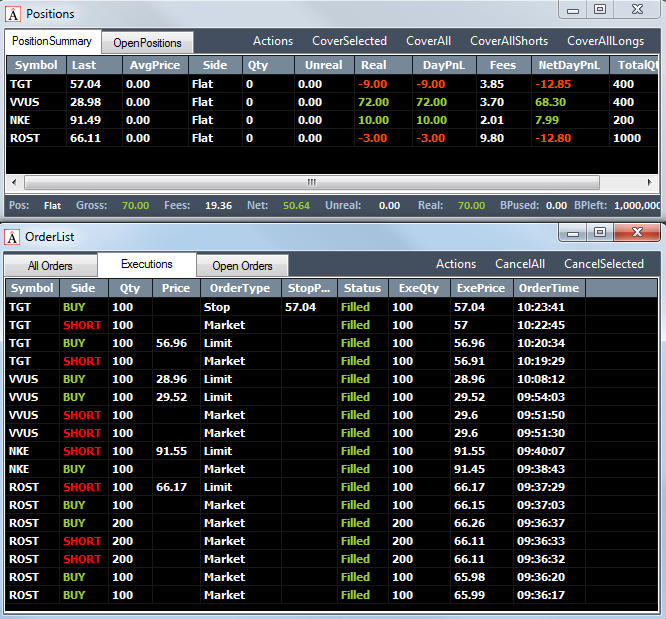Select the NKE row in position summary
The width and height of the screenshot is (666, 619).
coord(332,120)
